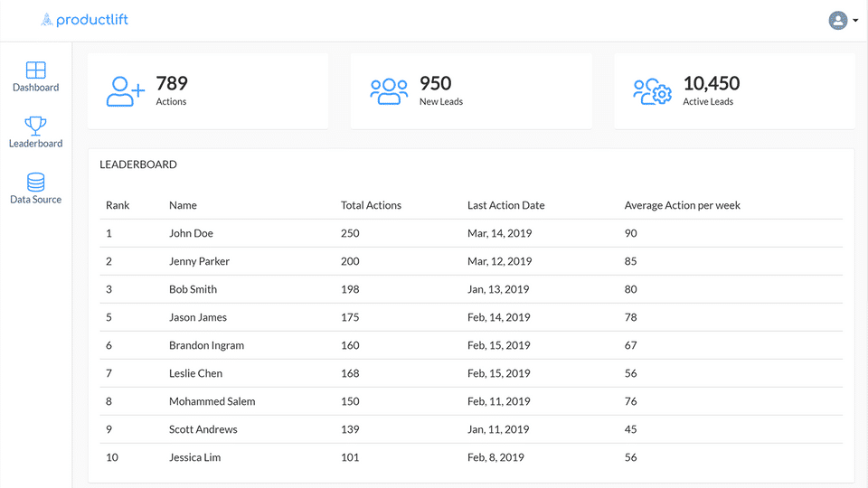Click Jenny Parker's weekly average 85

(x=630, y=261)
